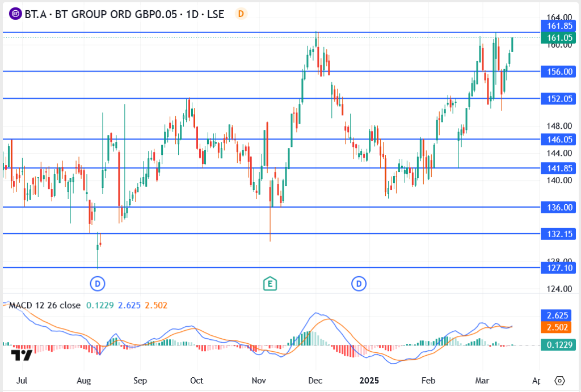The height and width of the screenshot is (392, 581).
Task: Open the dividend marker near January 2025
Action: pos(359,283)
